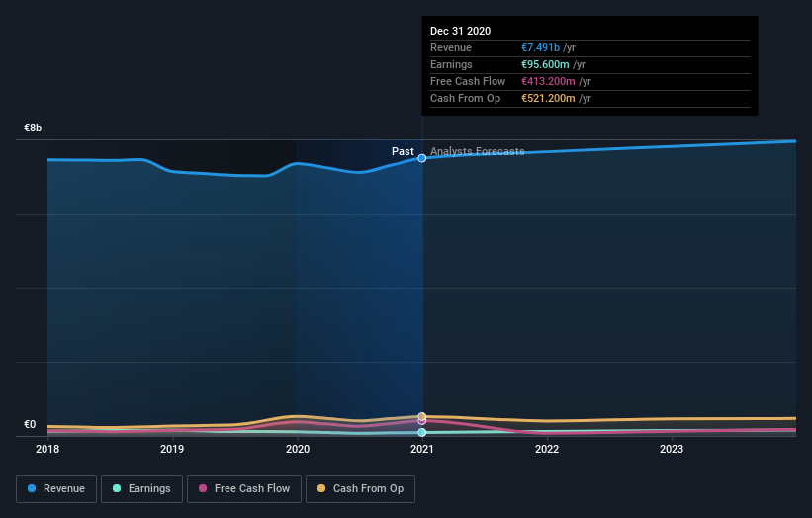
Task: Click the 2021 x-axis label
Action: coord(422,449)
